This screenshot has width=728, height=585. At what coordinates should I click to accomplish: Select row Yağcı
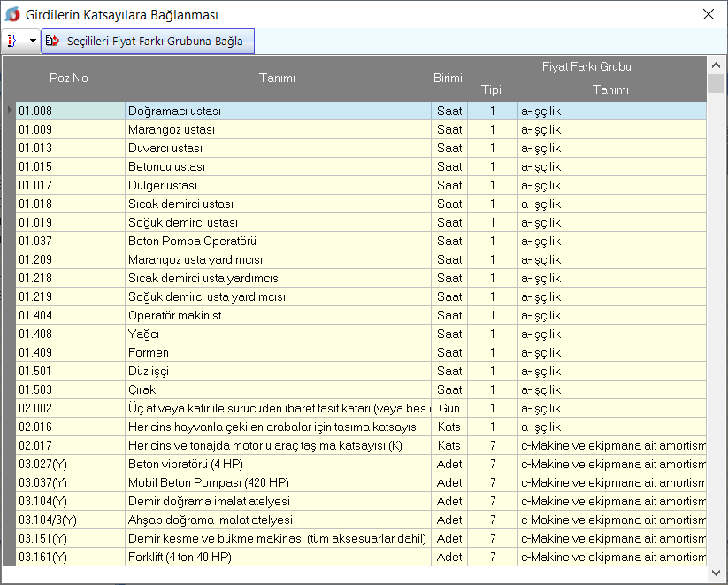click(361, 334)
